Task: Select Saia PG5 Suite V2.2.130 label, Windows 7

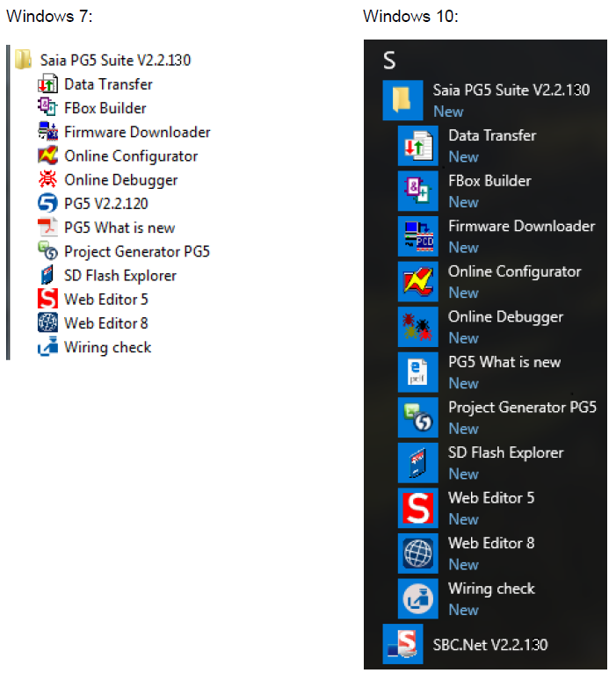Action: coord(115,60)
